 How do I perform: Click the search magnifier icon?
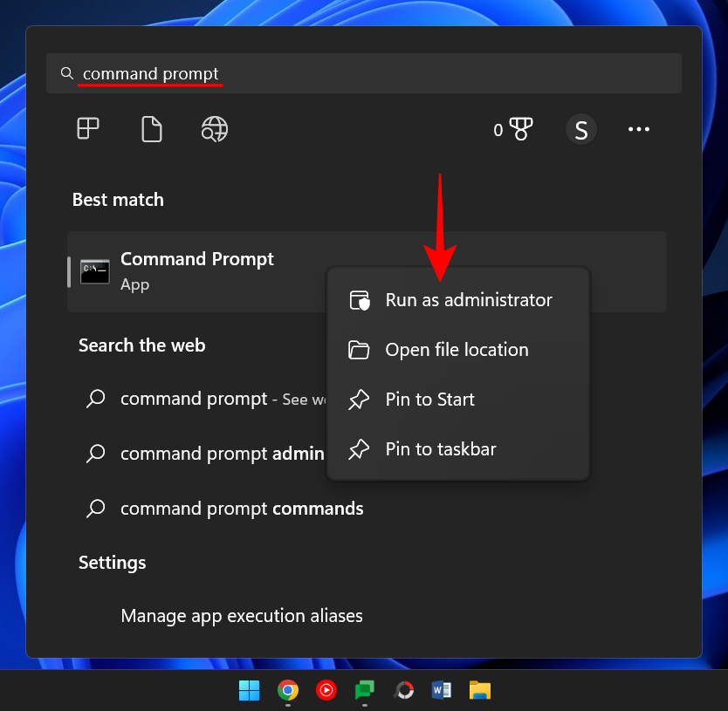click(x=67, y=73)
